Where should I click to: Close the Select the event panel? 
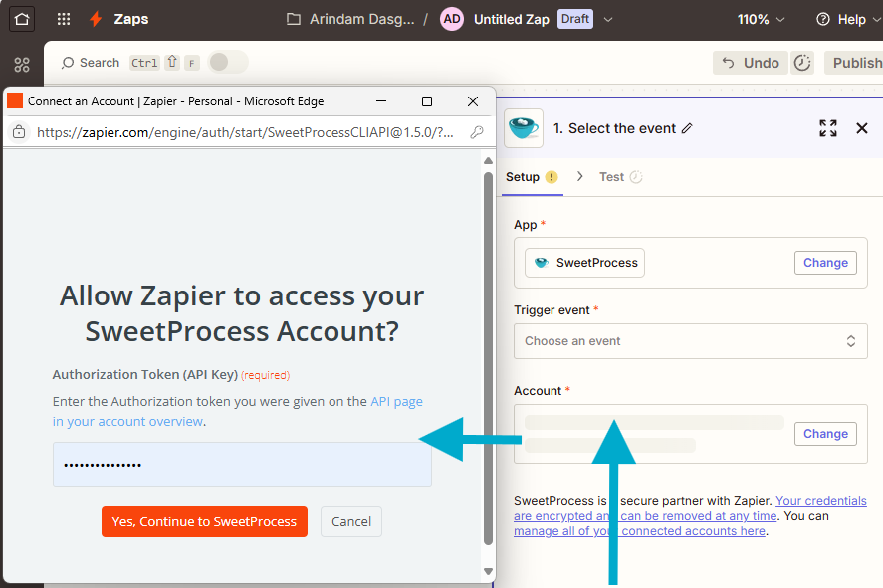862,128
